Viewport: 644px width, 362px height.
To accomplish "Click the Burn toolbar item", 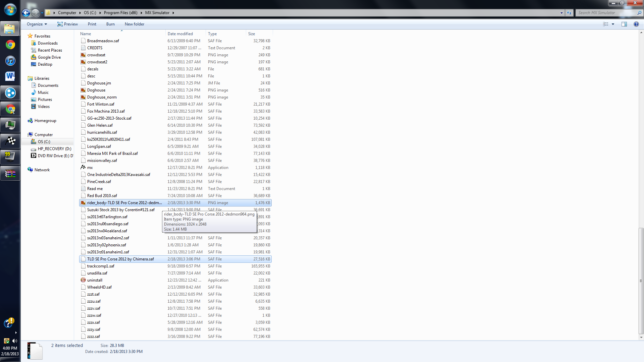I will click(x=110, y=24).
